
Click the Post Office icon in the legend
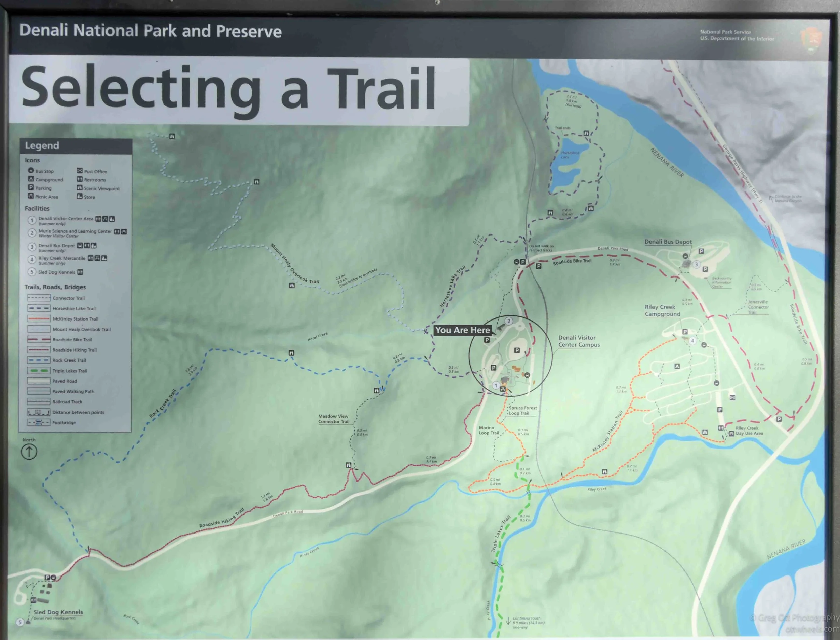tap(80, 171)
